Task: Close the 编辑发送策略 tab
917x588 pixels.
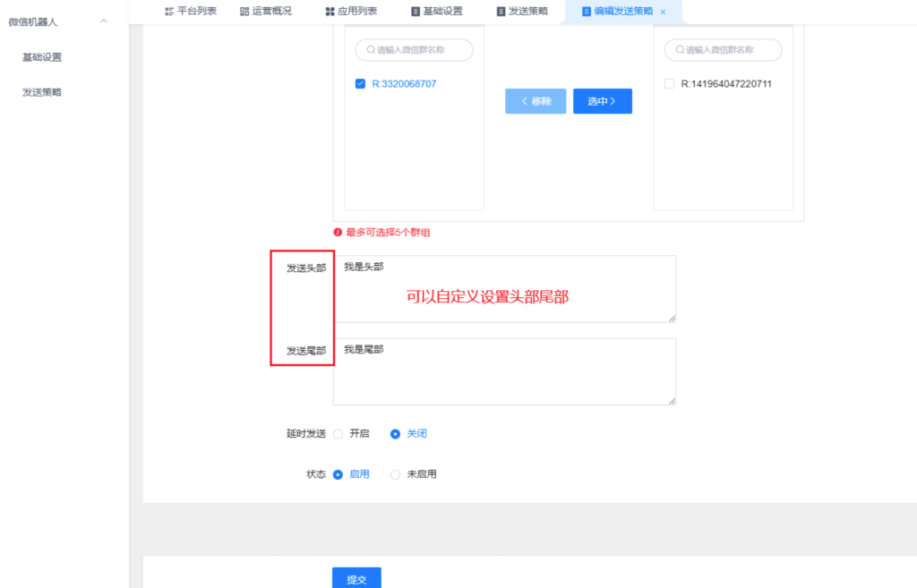Action: (663, 13)
